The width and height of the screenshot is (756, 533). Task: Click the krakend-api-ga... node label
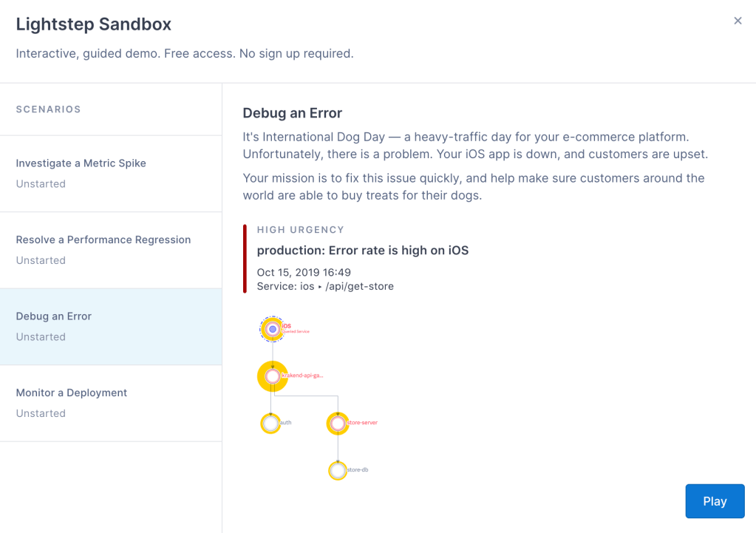point(303,376)
